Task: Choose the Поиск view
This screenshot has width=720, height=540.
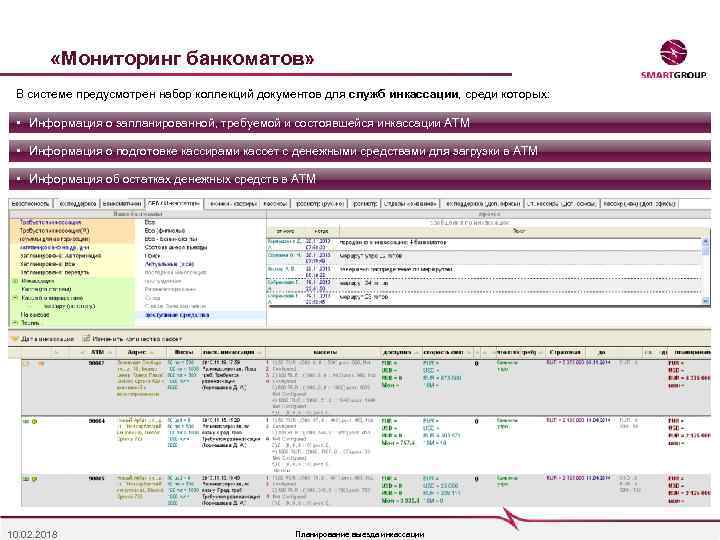Action: [152, 255]
